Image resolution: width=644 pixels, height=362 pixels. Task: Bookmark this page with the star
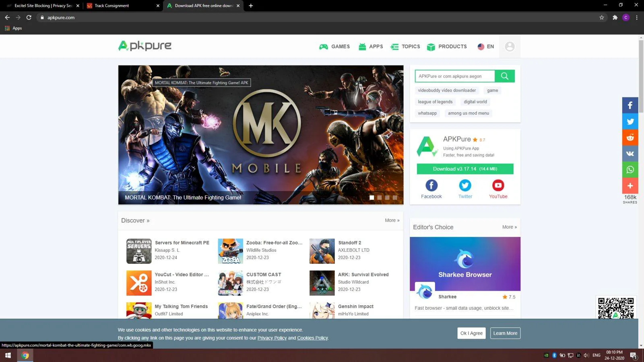[x=602, y=17]
